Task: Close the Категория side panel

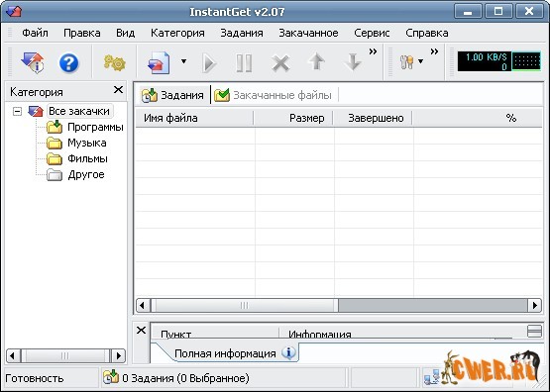Action: (x=119, y=90)
